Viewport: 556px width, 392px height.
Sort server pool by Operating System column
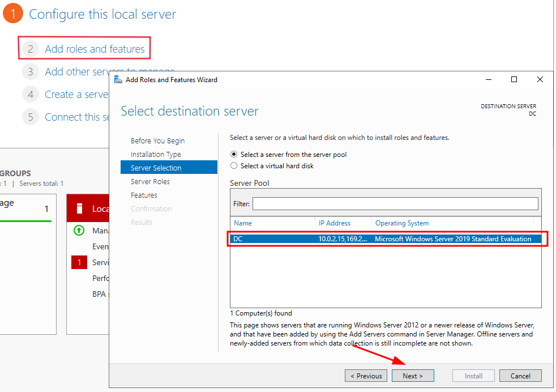(x=401, y=223)
